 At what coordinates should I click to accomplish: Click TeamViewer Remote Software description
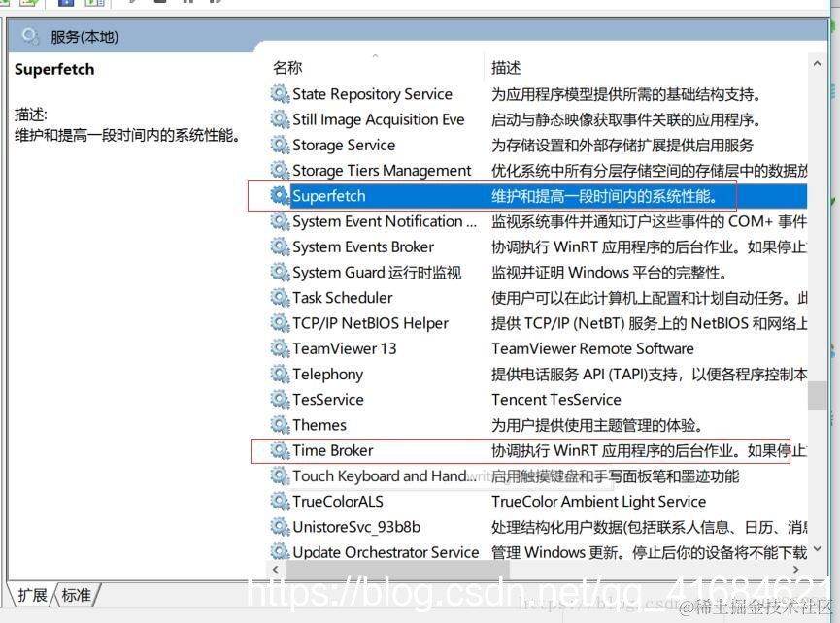click(592, 349)
